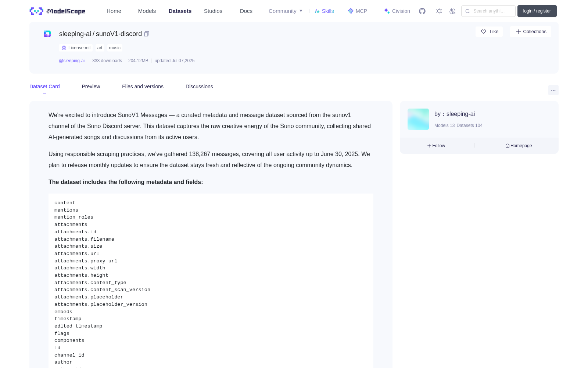Open the Skills link
This screenshot has width=588, height=368.
325,11
